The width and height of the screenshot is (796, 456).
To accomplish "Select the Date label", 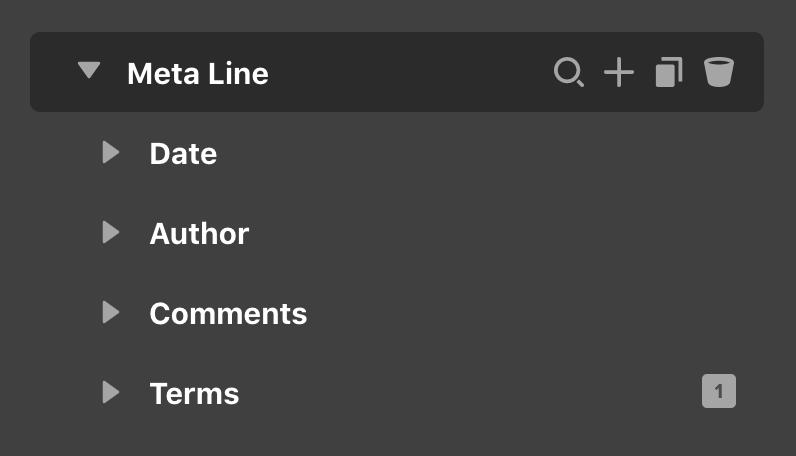I will coord(183,154).
